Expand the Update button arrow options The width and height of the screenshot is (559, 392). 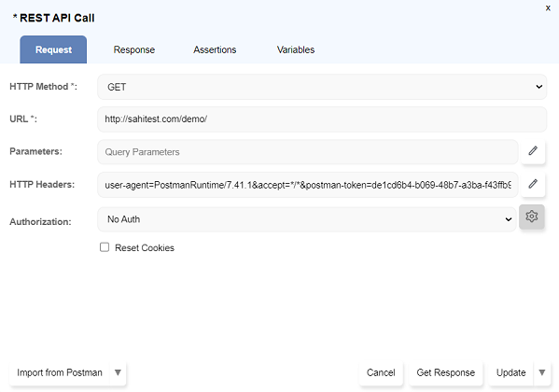coord(542,372)
